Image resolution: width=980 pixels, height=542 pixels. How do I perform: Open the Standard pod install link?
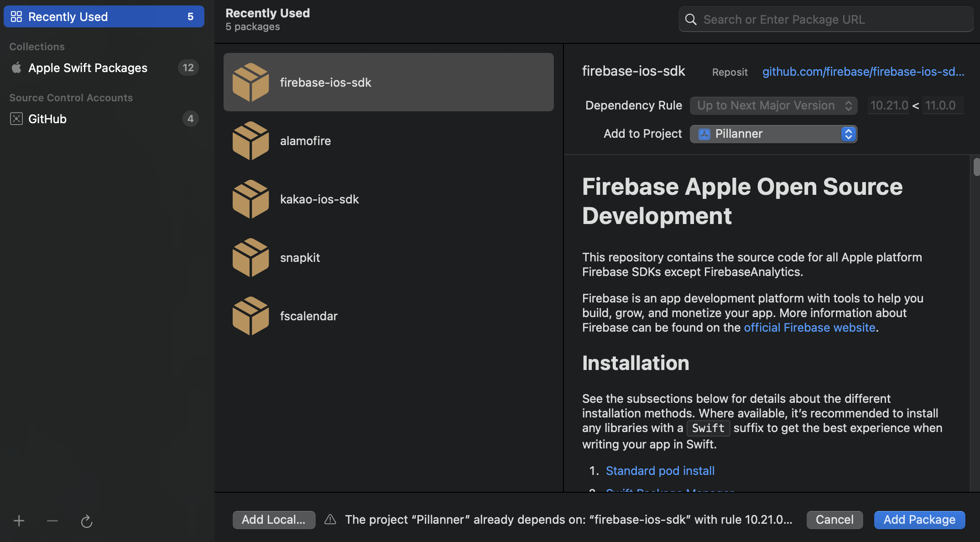point(660,471)
